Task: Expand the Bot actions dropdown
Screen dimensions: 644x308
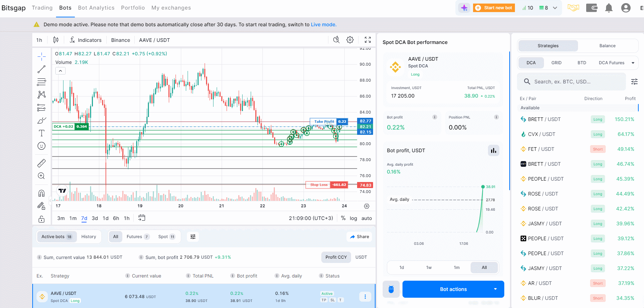Action: [x=495, y=289]
